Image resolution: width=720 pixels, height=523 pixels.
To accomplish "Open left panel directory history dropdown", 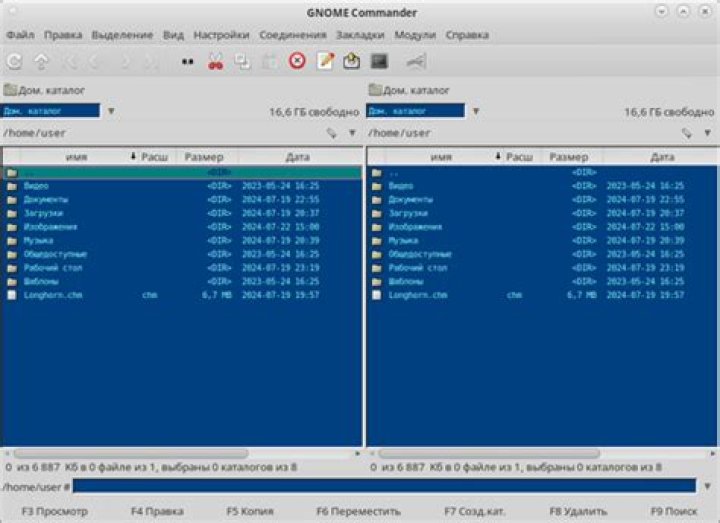I will coord(352,133).
